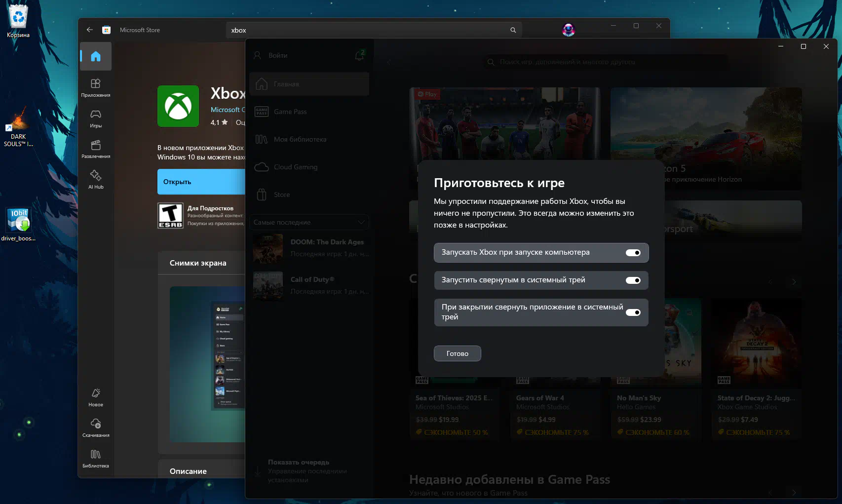Open Развлечения section in Microsoft Store
This screenshot has height=504, width=842.
click(96, 149)
